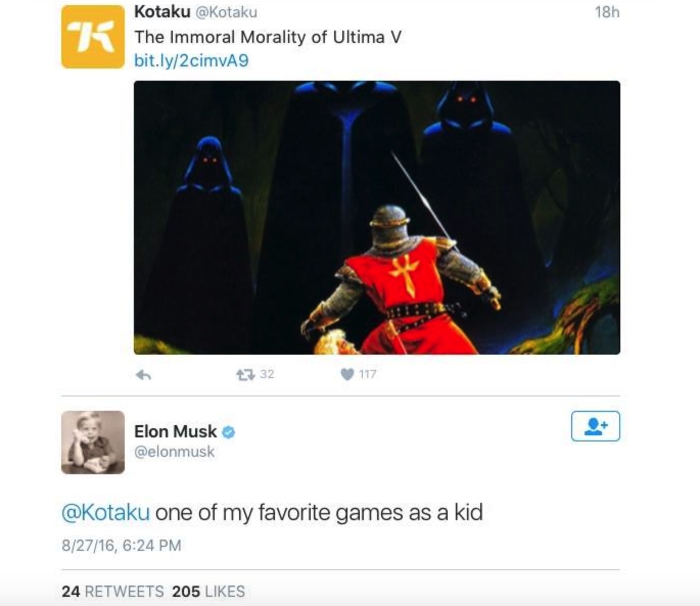Image resolution: width=700 pixels, height=606 pixels.
Task: Click Elon Musk's verified badge
Action: [x=228, y=432]
